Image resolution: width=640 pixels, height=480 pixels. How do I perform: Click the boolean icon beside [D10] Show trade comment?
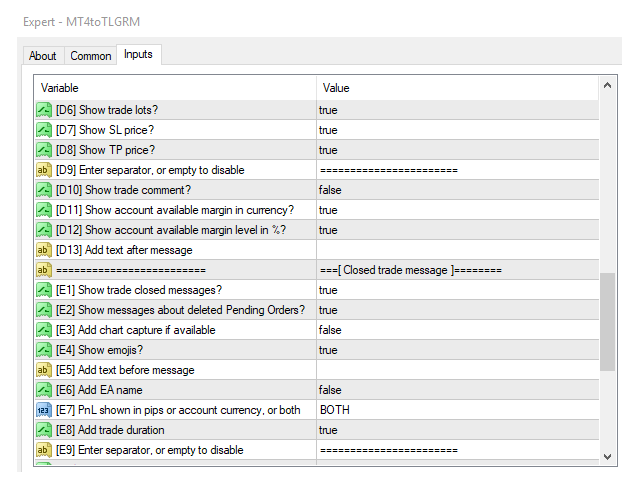tap(44, 190)
